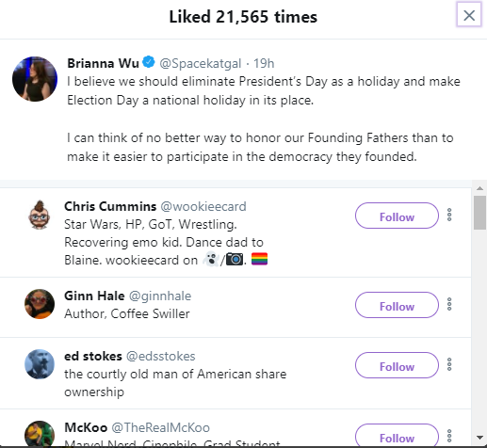Open more options for Chris Cummins

449,215
